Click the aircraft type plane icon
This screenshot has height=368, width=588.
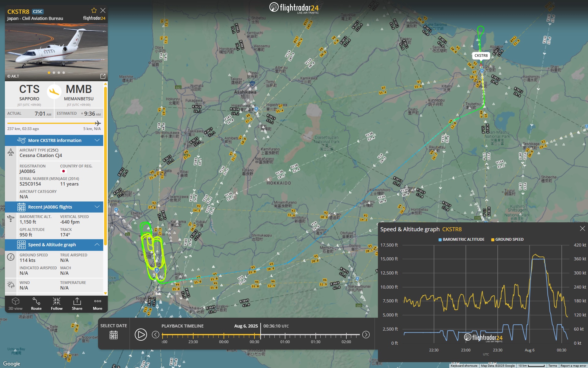click(x=11, y=152)
